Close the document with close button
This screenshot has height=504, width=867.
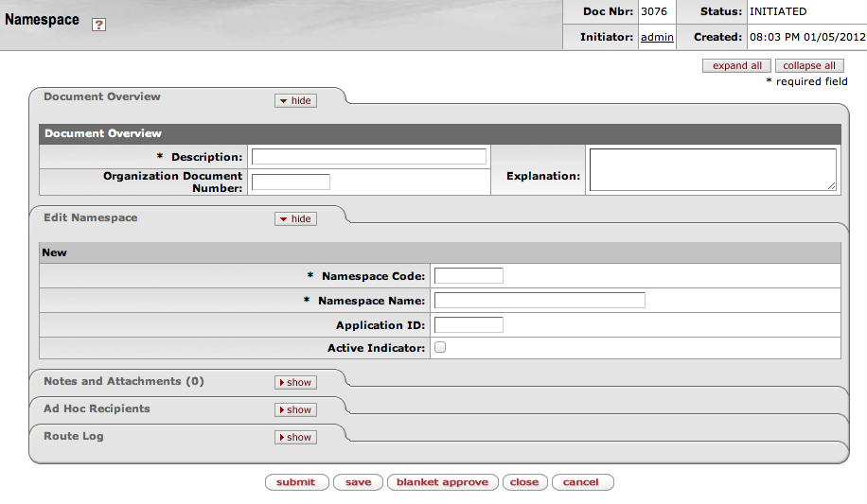coord(524,482)
